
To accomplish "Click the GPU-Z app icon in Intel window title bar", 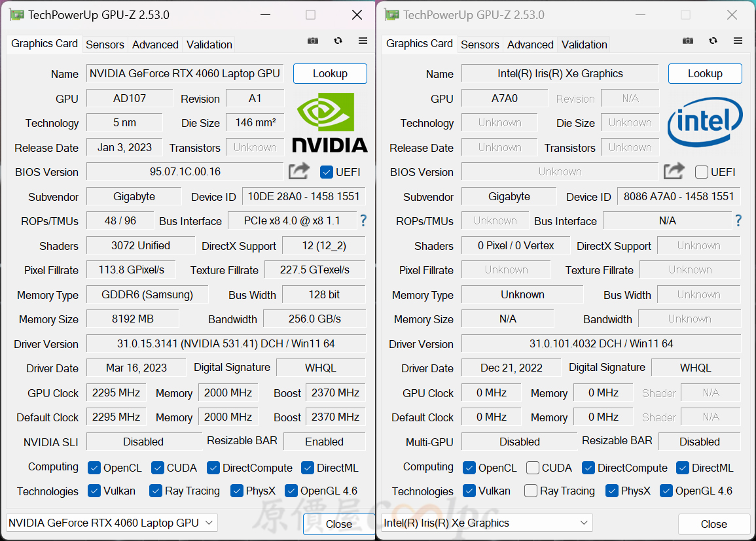I will coord(392,15).
